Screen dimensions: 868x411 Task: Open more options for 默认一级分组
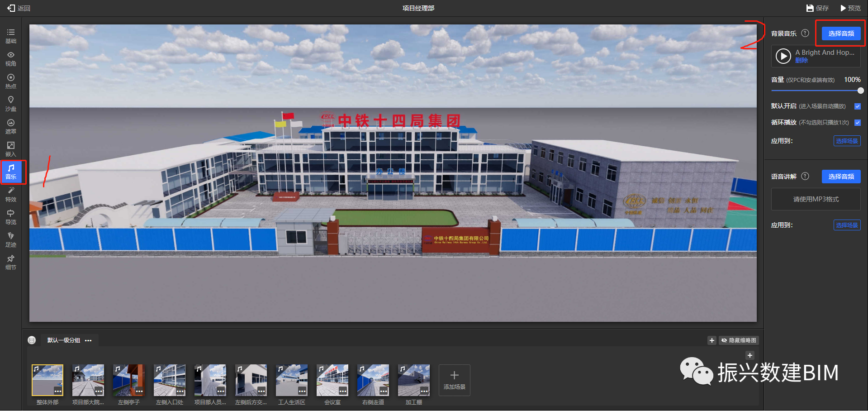coord(88,340)
